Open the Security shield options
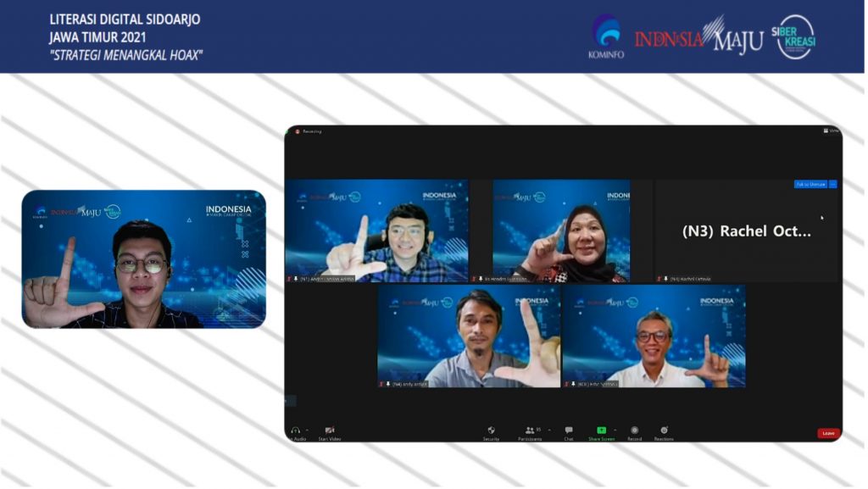 click(491, 431)
